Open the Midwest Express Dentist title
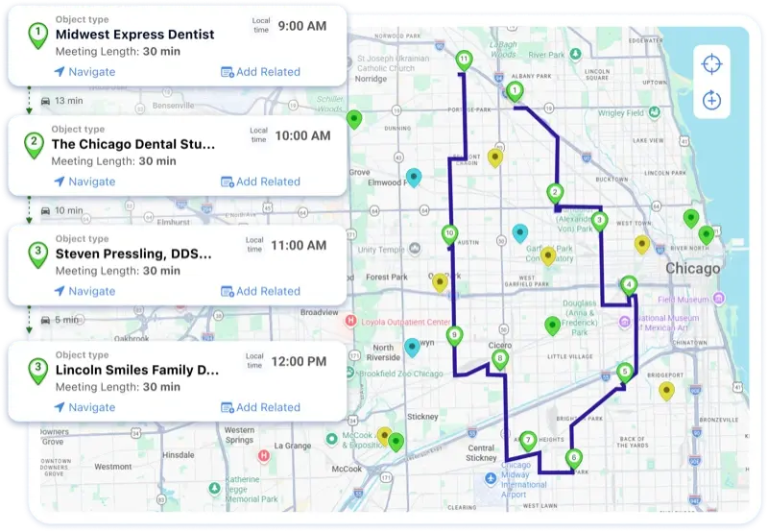Viewport: 768px width, 532px height. pos(134,35)
